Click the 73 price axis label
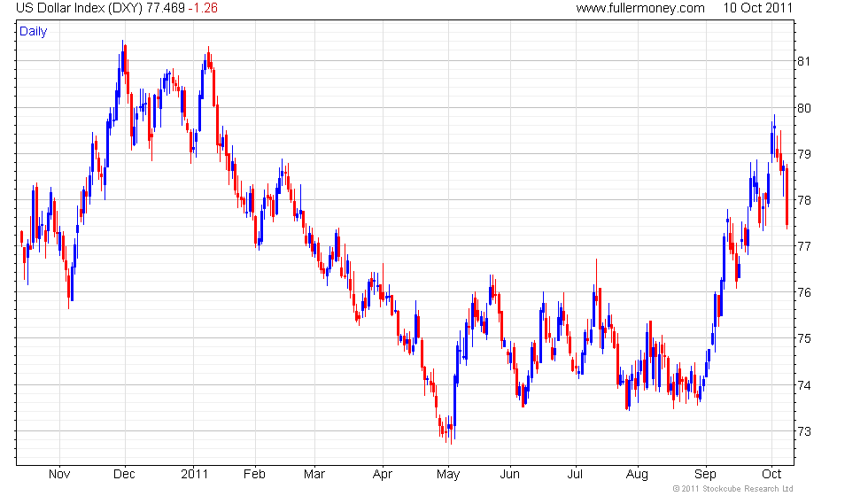Image resolution: width=868 pixels, height=496 pixels. [x=803, y=431]
